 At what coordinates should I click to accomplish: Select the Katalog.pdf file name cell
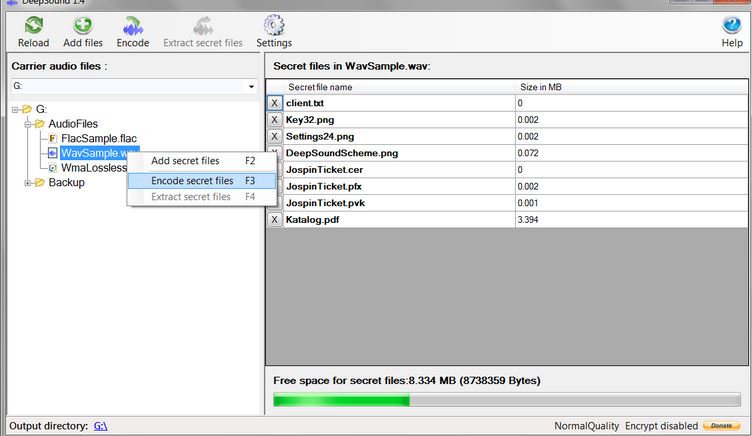click(x=399, y=220)
